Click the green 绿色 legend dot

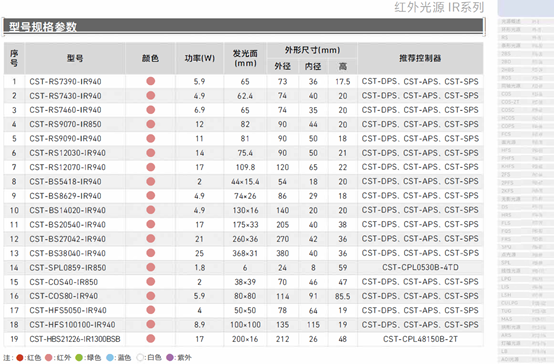(79, 358)
